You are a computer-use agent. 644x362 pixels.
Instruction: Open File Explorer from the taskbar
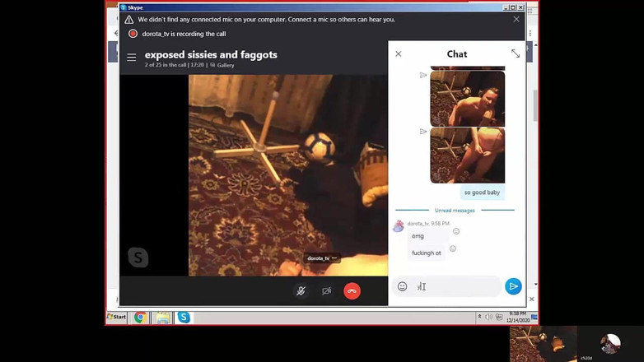tap(162, 318)
